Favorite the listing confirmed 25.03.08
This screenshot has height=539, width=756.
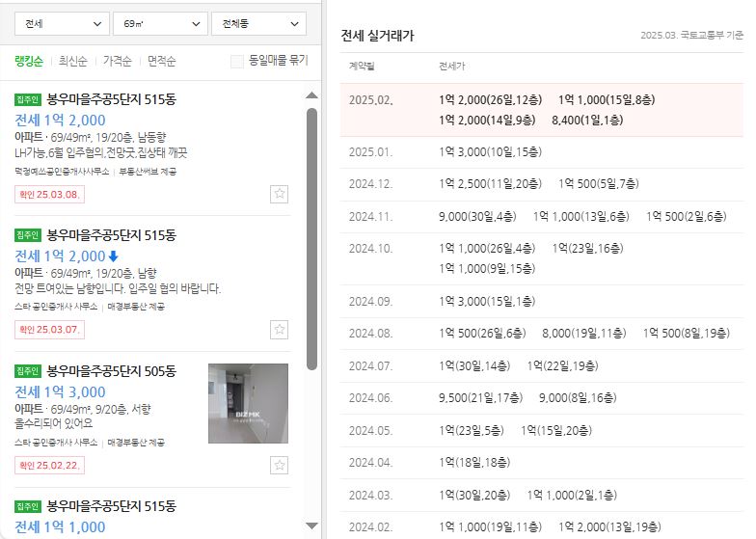coord(280,195)
